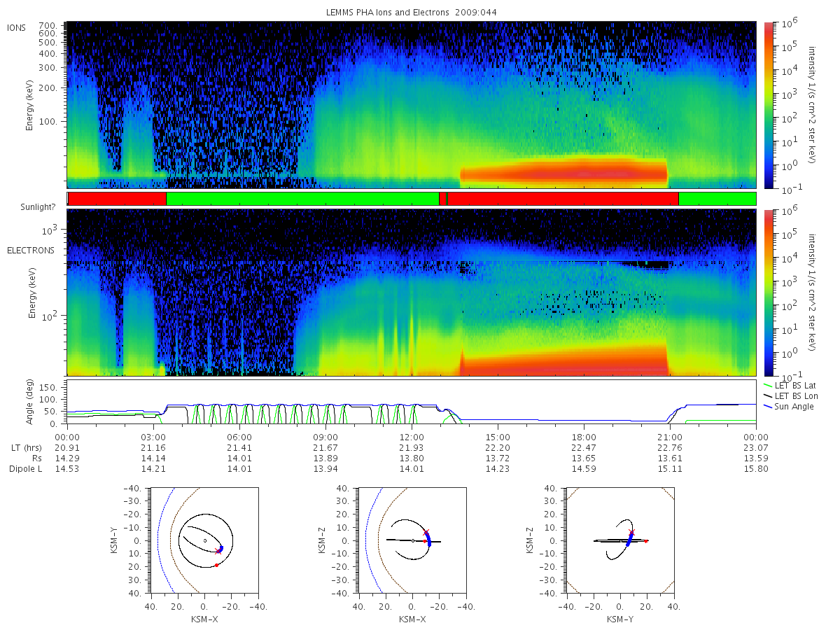Click the KSM-X versus KSM-Y orbit plot
The height and width of the screenshot is (630, 840).
click(x=204, y=540)
